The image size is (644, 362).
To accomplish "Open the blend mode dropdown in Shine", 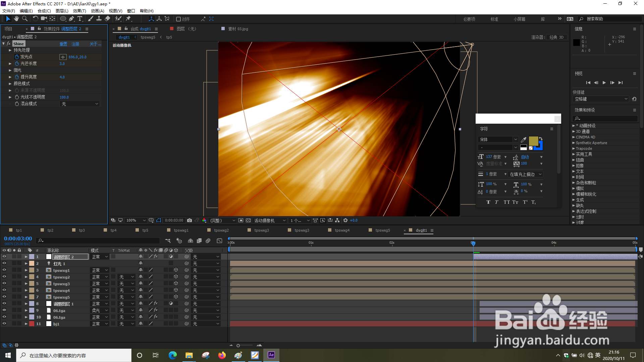I will pos(80,104).
